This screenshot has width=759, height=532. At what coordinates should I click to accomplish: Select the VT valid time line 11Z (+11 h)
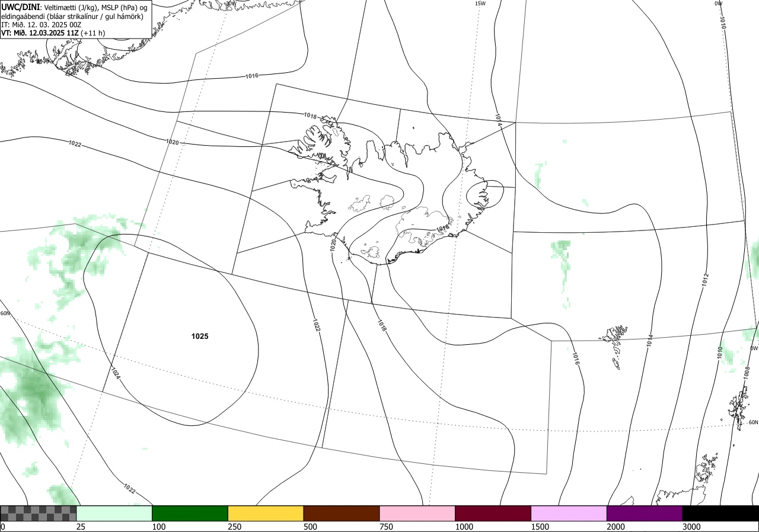53,33
